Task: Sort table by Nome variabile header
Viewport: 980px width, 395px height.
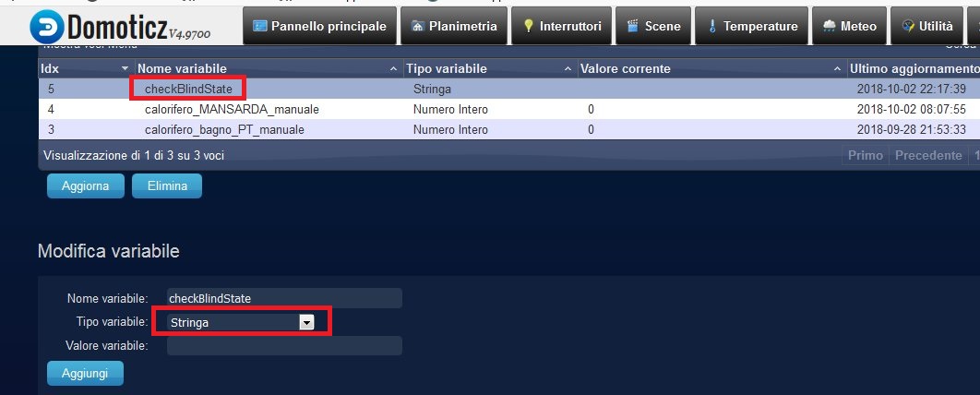Action: click(269, 68)
